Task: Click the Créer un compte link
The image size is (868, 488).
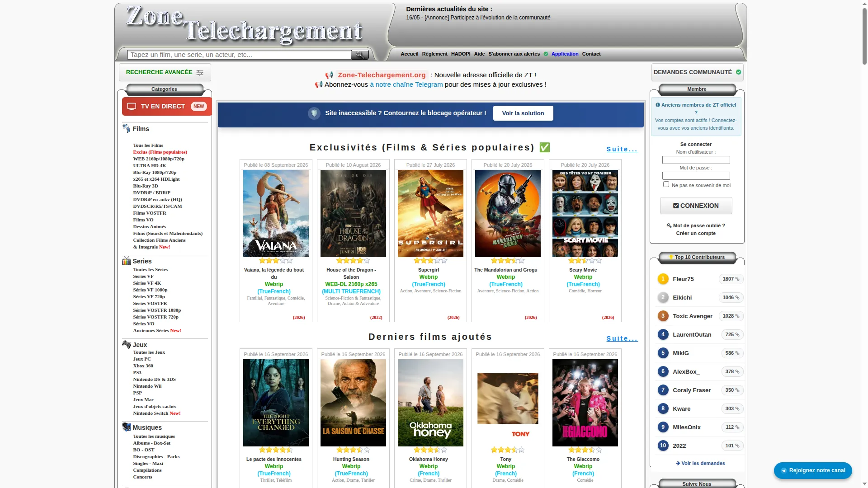Action: click(696, 234)
